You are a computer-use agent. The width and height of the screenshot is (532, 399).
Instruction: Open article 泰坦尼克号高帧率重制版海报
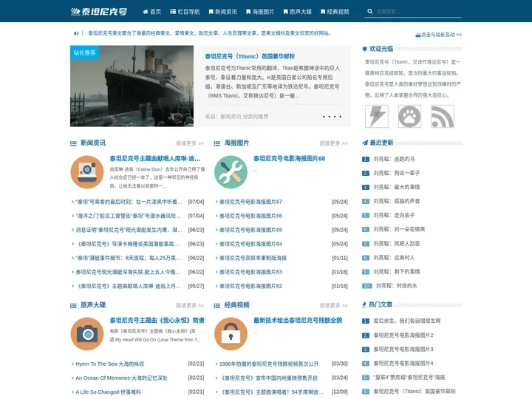(x=253, y=258)
